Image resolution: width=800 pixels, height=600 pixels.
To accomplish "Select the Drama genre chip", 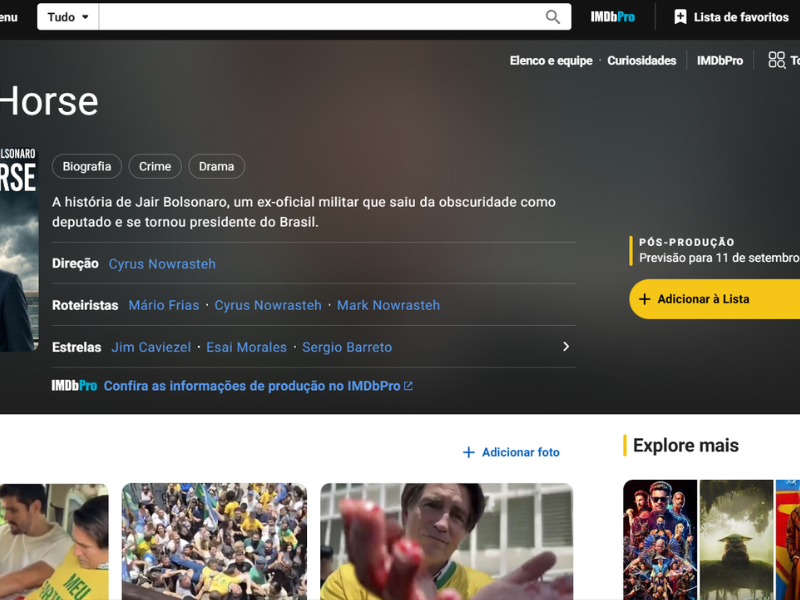I will [x=216, y=166].
